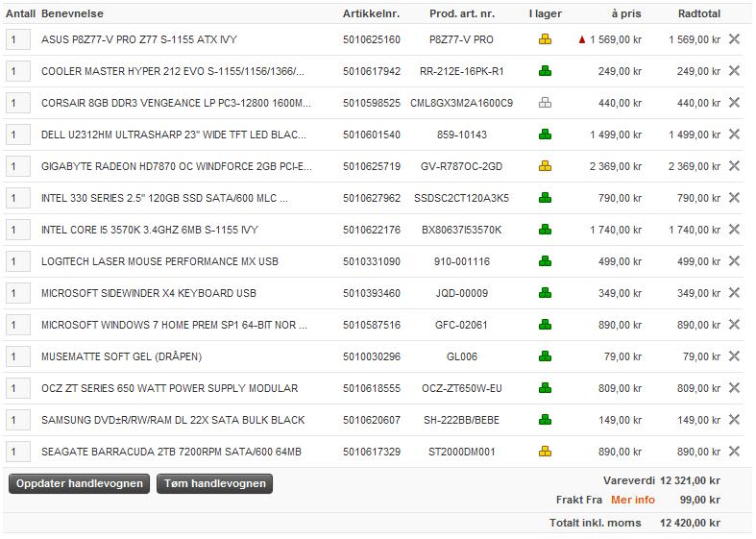The height and width of the screenshot is (539, 756).
Task: Remove the OCZ ZT 650 Watt row
Action: [x=734, y=387]
